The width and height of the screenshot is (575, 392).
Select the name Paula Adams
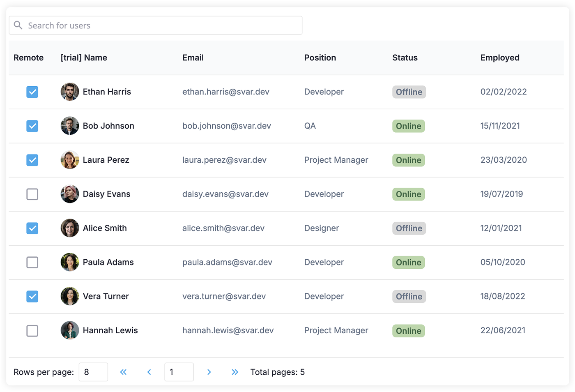tap(108, 262)
